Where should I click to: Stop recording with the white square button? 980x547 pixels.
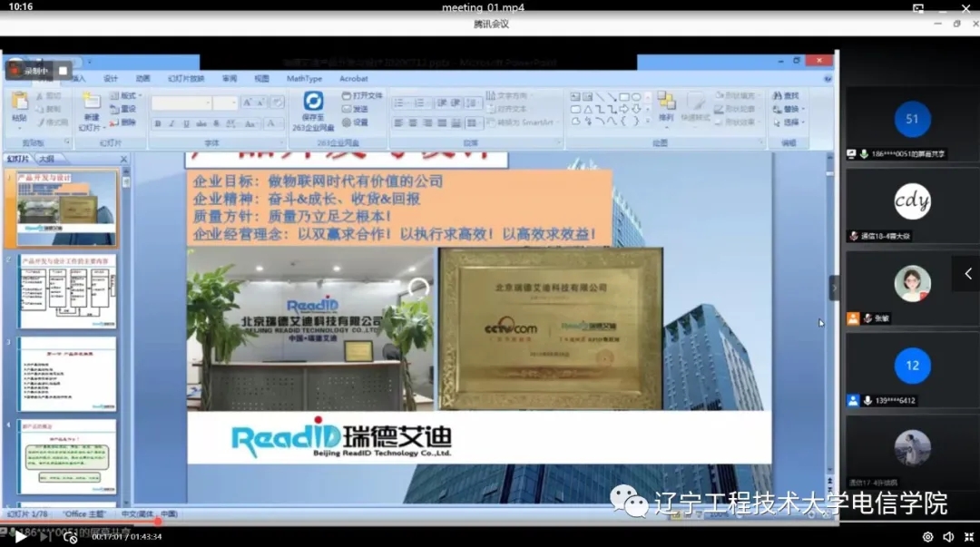63,70
